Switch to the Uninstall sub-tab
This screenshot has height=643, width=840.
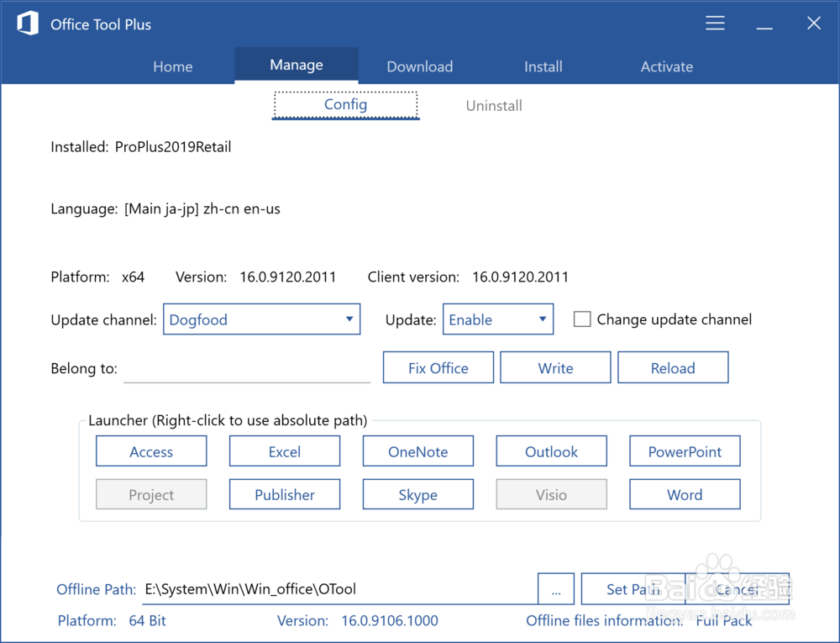tap(494, 106)
